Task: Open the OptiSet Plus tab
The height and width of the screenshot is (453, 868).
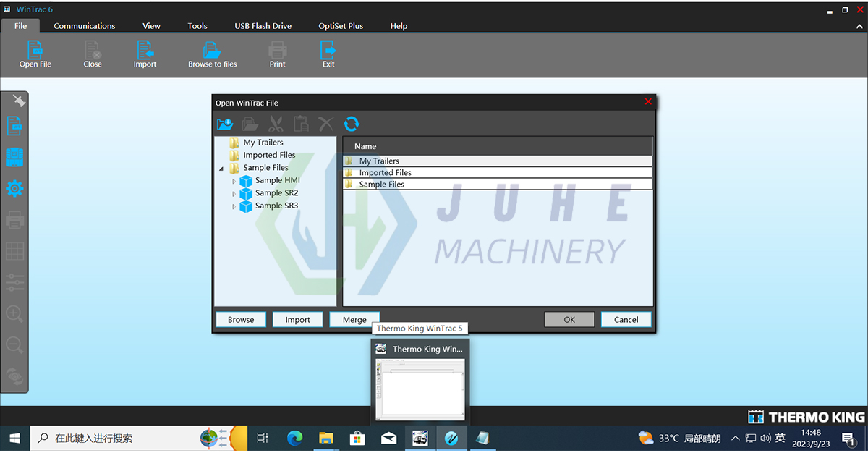Action: pos(341,26)
